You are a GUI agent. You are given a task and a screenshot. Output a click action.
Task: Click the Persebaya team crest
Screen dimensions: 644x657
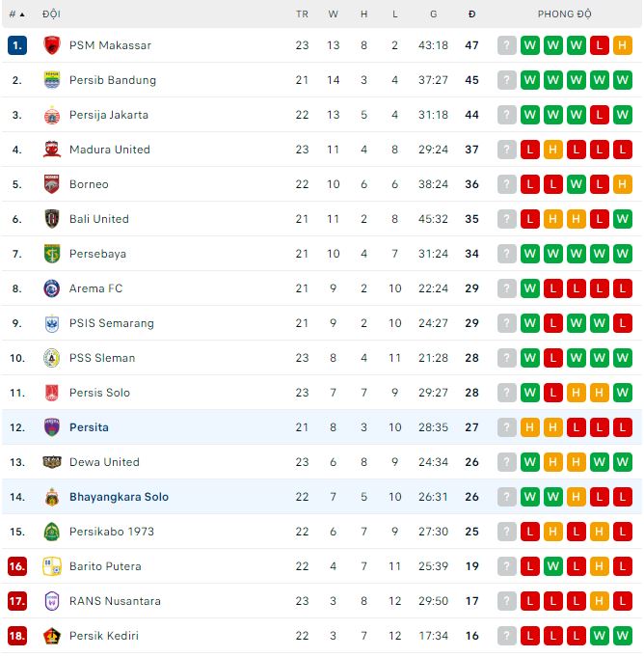(52, 254)
